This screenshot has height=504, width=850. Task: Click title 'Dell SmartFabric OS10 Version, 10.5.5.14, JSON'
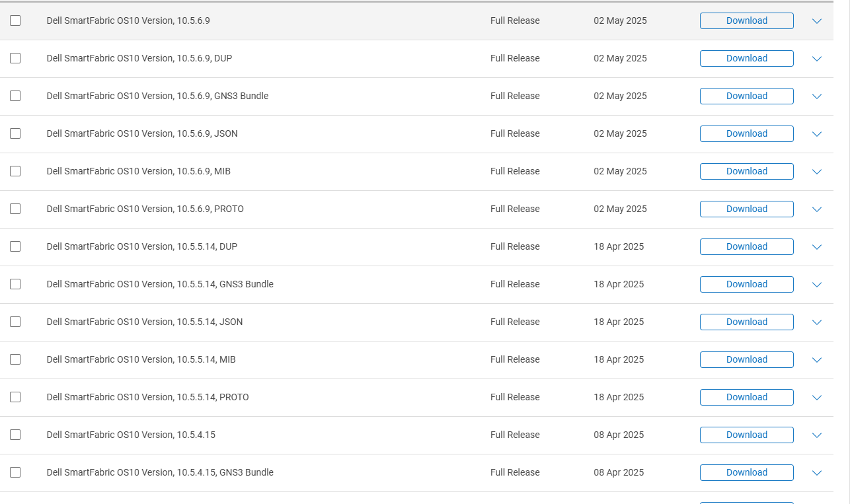(x=145, y=322)
